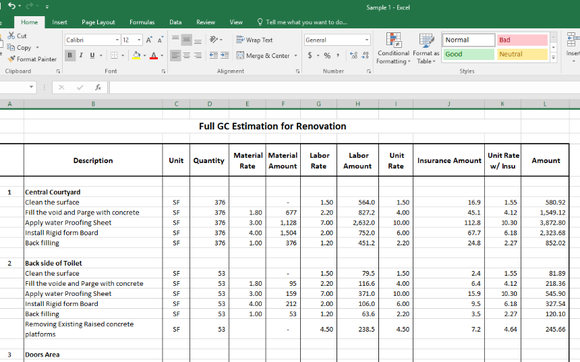Open Format as Table menu
The image size is (580, 362).
426,48
